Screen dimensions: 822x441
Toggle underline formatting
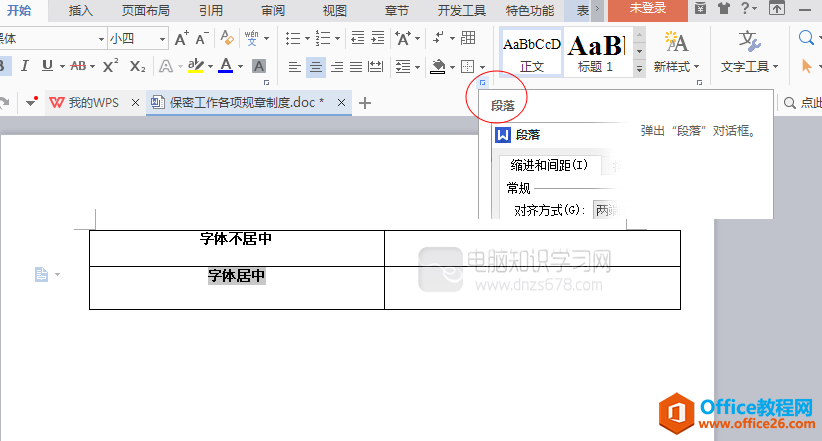point(47,66)
